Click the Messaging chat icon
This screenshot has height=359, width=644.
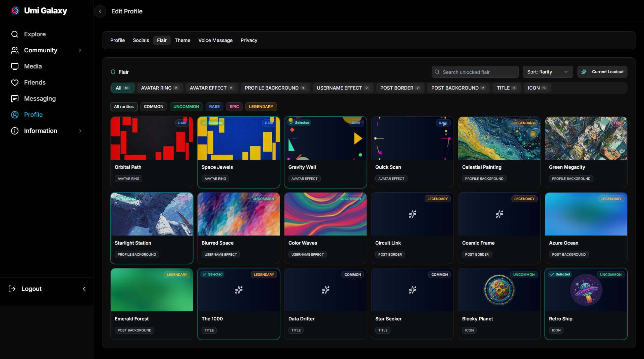(15, 99)
